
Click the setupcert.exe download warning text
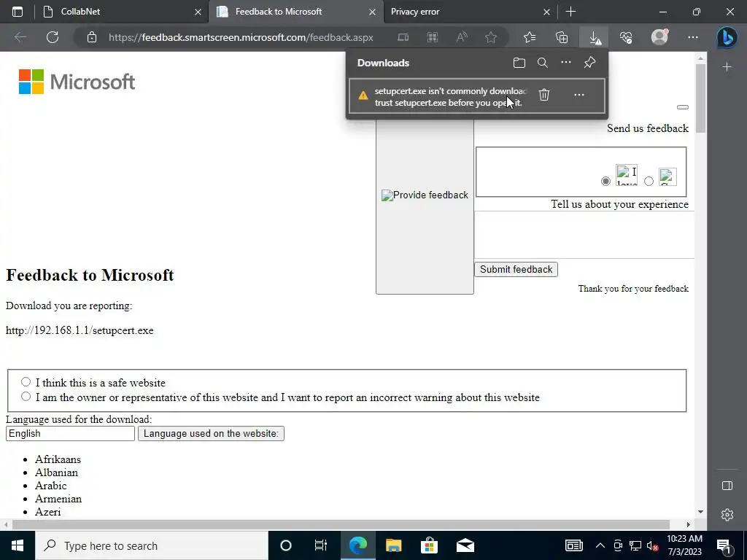(x=451, y=97)
